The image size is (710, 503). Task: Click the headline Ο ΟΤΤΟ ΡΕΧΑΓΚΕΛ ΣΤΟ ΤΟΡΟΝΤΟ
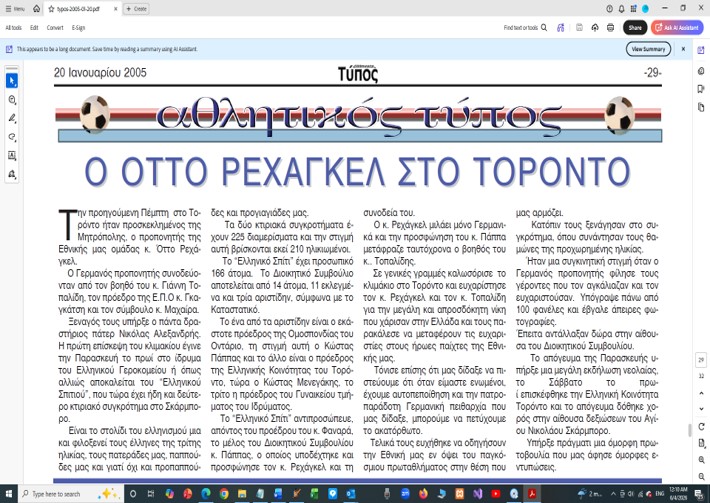coord(357,172)
